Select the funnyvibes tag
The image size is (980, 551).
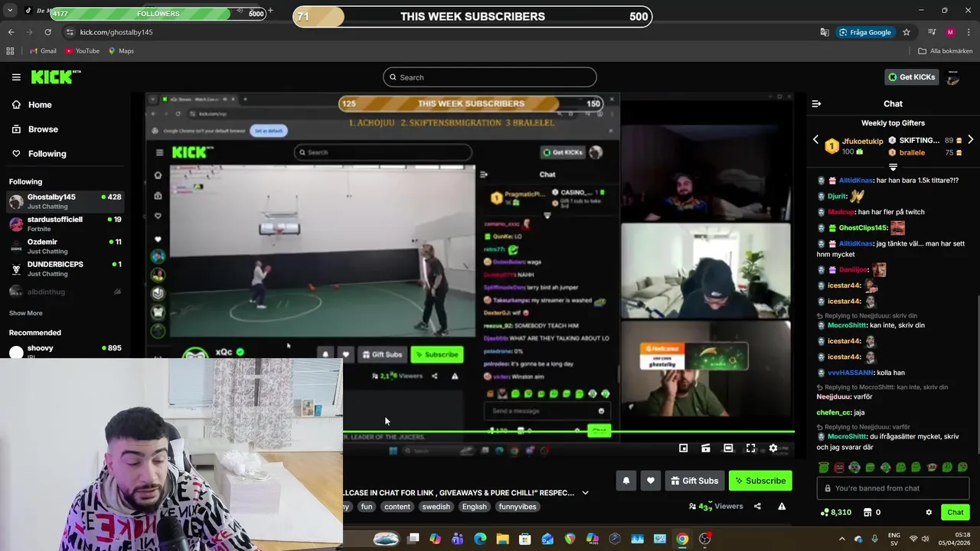(517, 507)
